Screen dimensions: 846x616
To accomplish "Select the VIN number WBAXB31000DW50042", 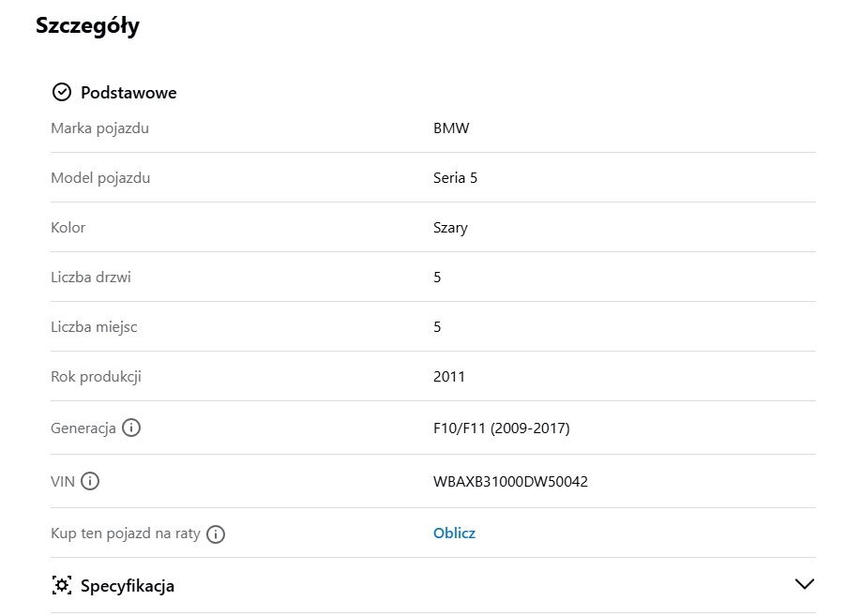I will (510, 481).
